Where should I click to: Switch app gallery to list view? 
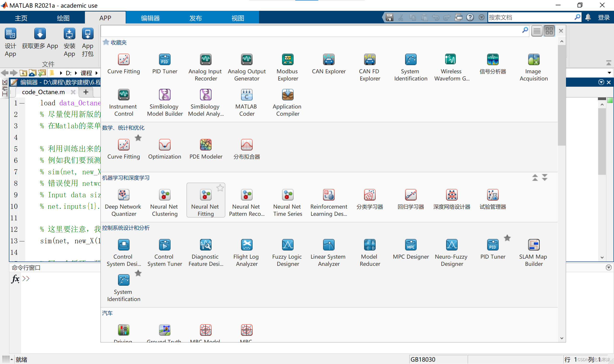point(537,31)
